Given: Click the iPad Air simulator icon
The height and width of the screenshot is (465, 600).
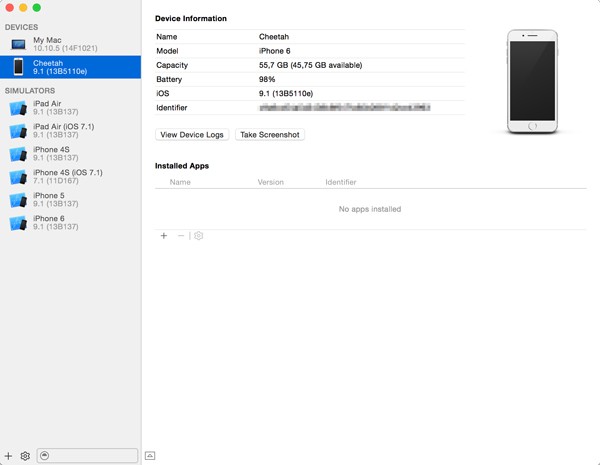Looking at the screenshot, I should [x=18, y=108].
